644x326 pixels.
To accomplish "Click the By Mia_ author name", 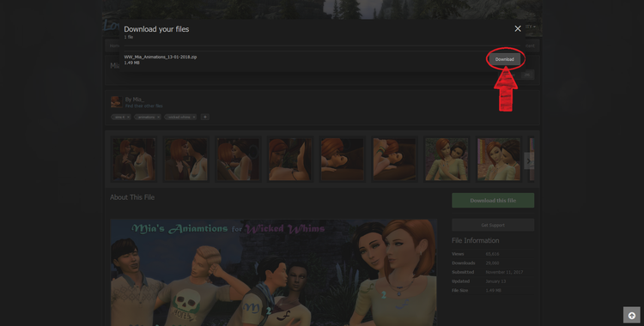I will (135, 100).
